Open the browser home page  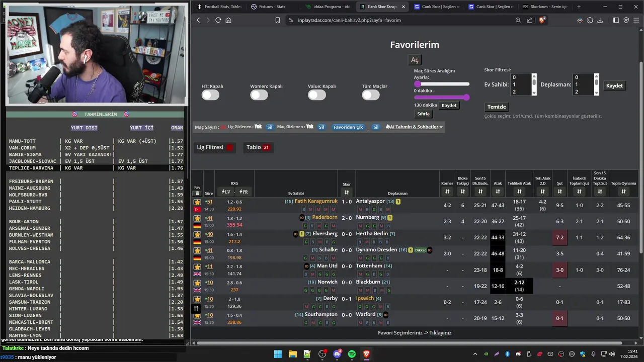pos(228,20)
